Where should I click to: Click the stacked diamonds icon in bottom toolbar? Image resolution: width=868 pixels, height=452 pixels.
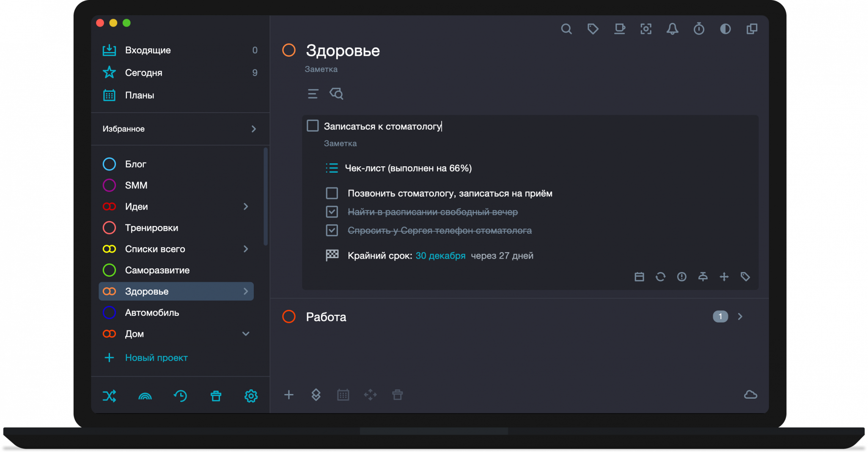316,395
